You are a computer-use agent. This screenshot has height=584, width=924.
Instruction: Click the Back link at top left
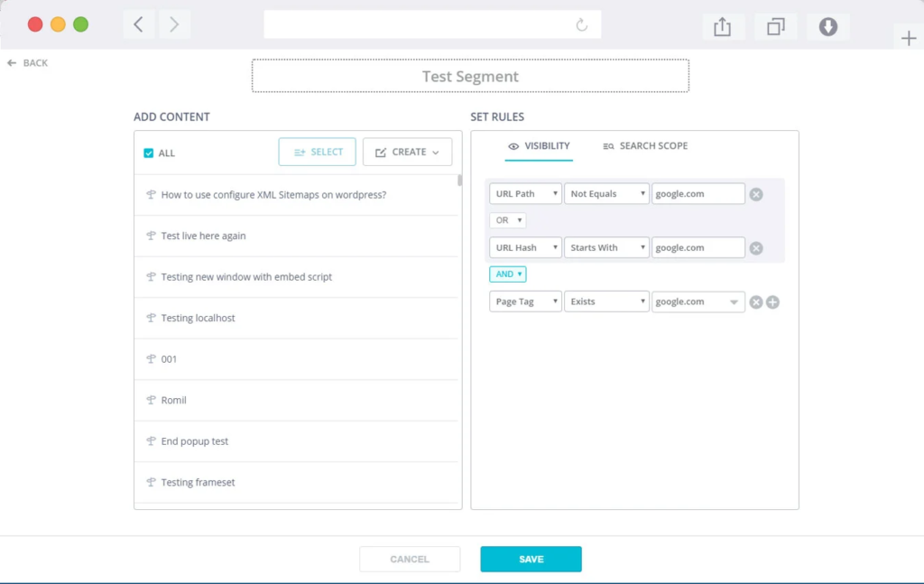click(x=27, y=62)
